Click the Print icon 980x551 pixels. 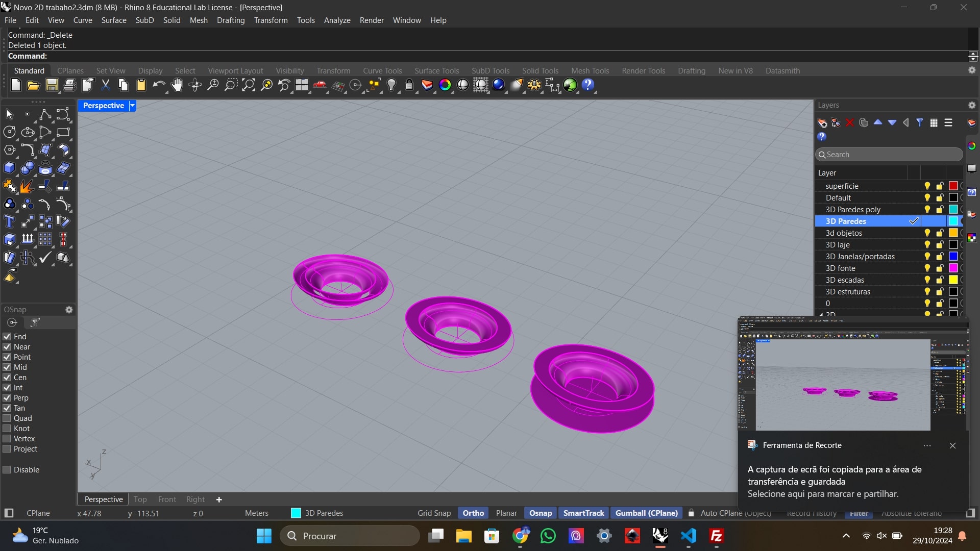[x=69, y=85]
